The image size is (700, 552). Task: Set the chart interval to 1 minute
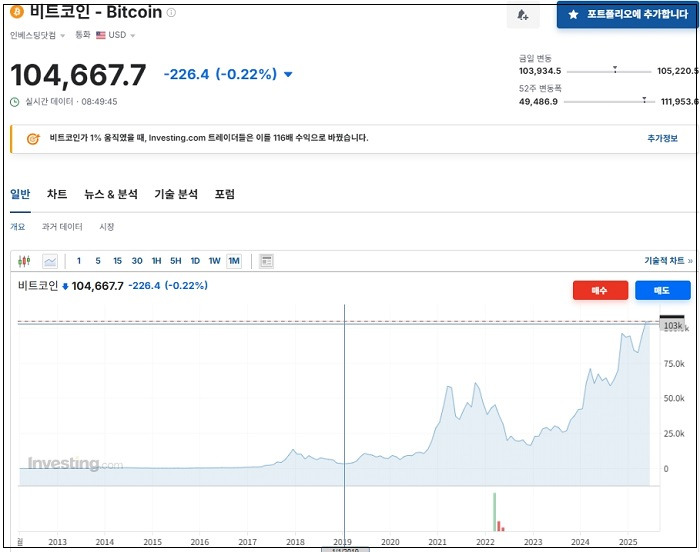click(x=79, y=261)
